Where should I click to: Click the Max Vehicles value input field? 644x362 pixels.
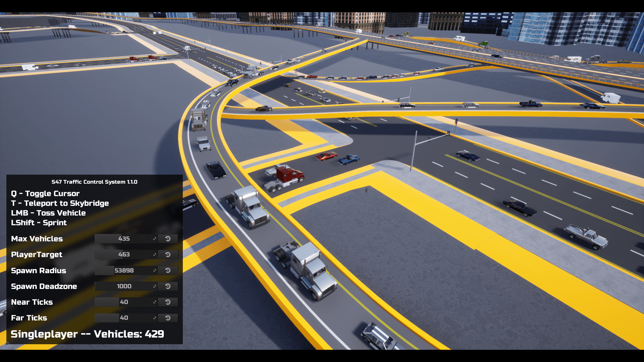coord(124,239)
